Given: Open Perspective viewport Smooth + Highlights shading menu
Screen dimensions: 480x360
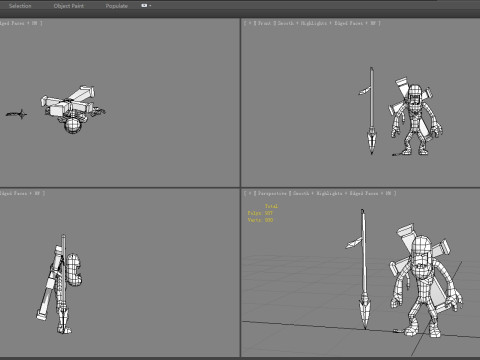Looking at the screenshot, I should tap(318, 193).
